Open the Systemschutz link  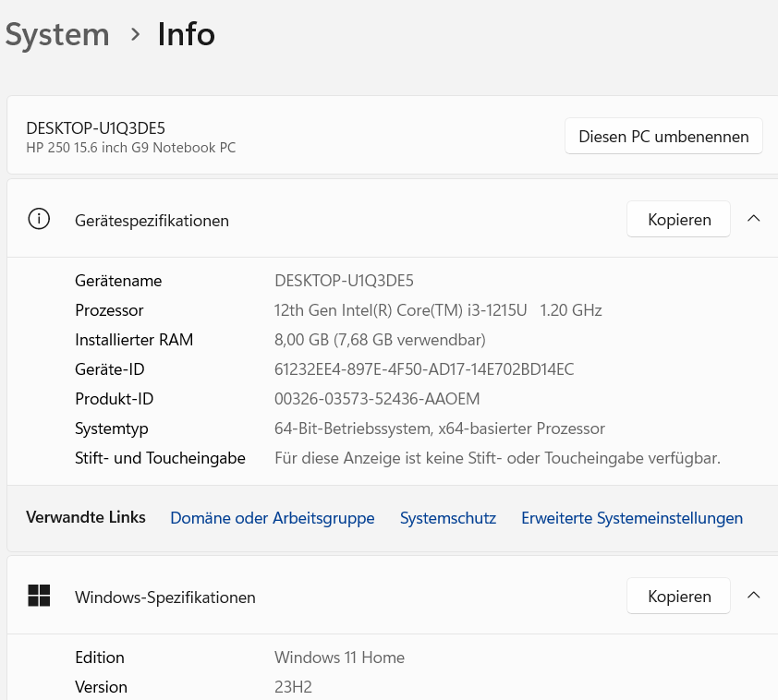point(448,518)
